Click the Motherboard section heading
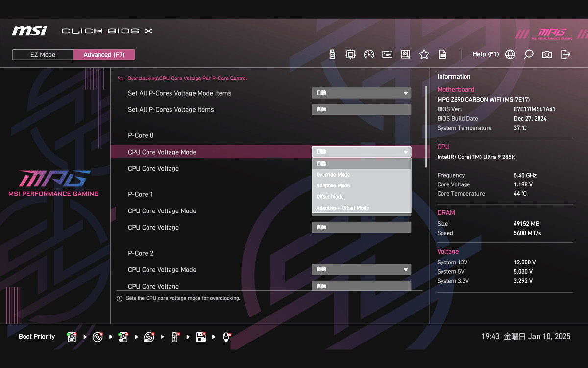The height and width of the screenshot is (368, 588). click(x=456, y=90)
